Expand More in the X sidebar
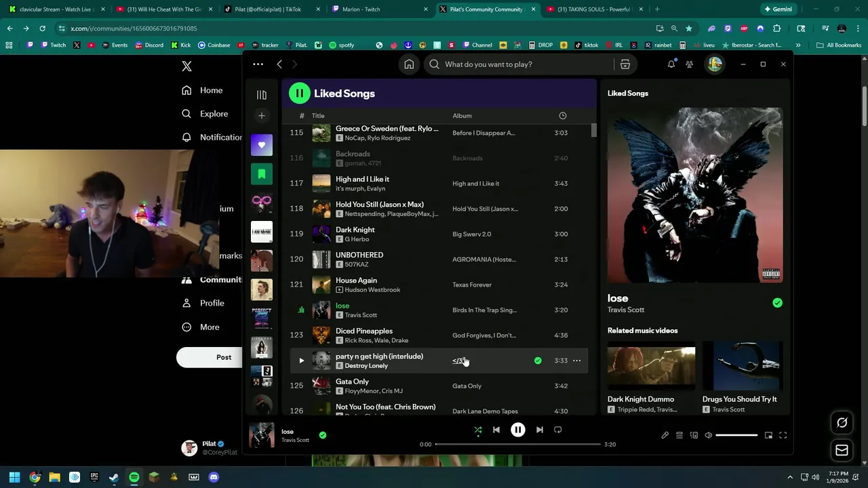868x488 pixels. coord(201,327)
